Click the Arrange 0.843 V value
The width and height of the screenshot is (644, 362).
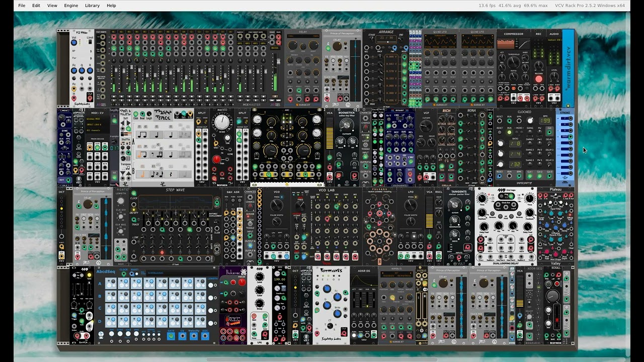[391, 64]
